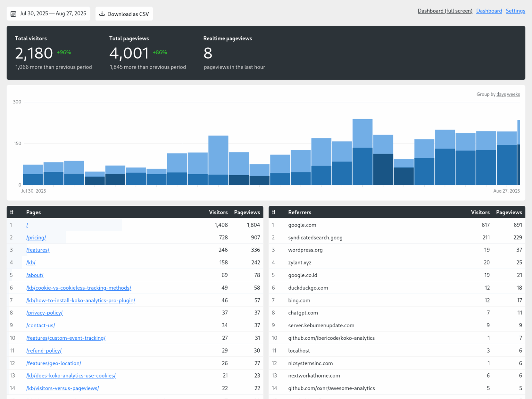Click the /privacy-policy/ link

(44, 312)
